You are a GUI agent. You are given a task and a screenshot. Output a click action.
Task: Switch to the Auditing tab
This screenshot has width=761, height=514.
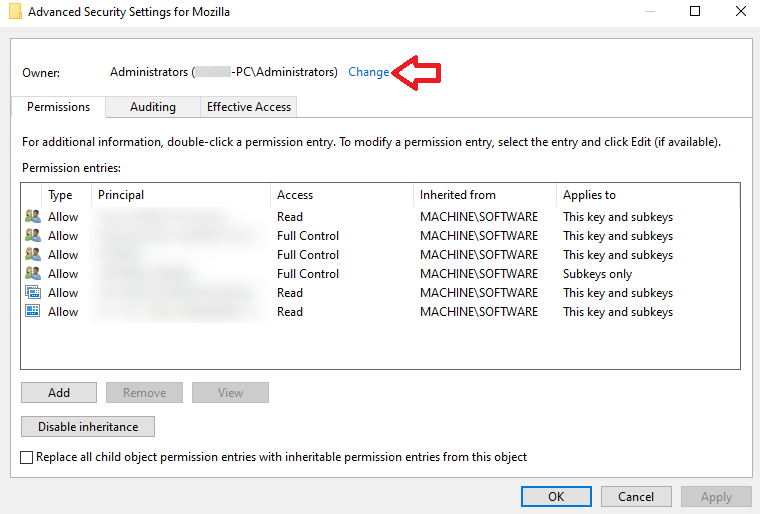tap(152, 107)
